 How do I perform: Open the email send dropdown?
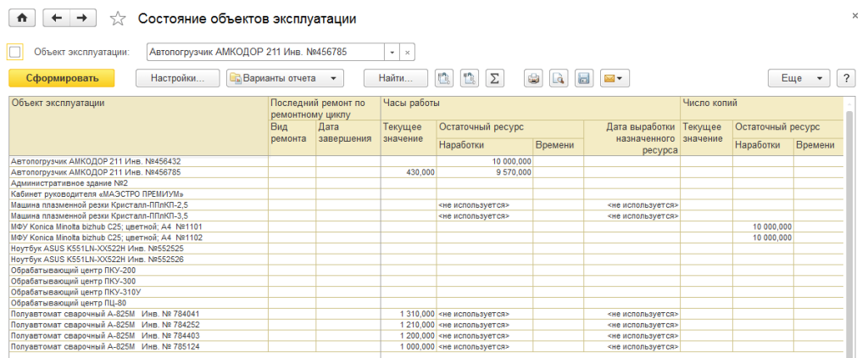(x=614, y=78)
